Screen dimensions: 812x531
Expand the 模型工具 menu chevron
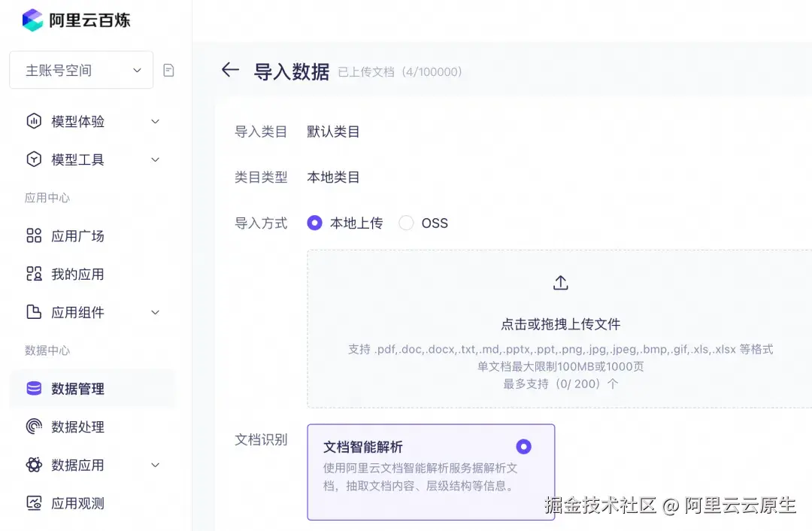tap(155, 159)
